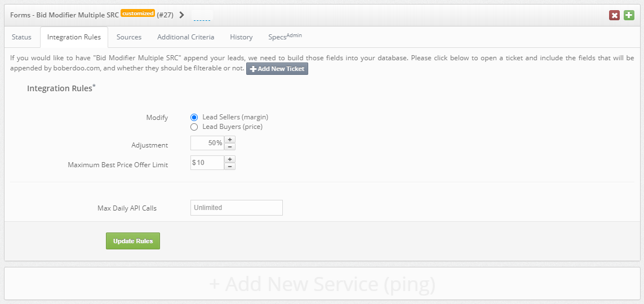
Task: Click the red delete X icon
Action: pyautogui.click(x=614, y=15)
